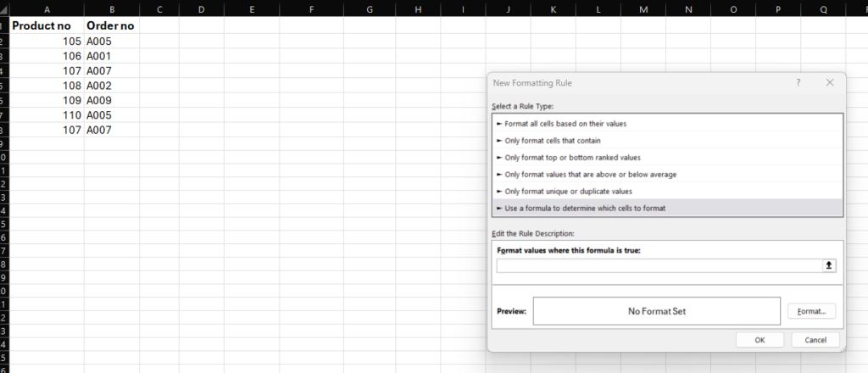Select column K header
The image size is (868, 373).
553,8
